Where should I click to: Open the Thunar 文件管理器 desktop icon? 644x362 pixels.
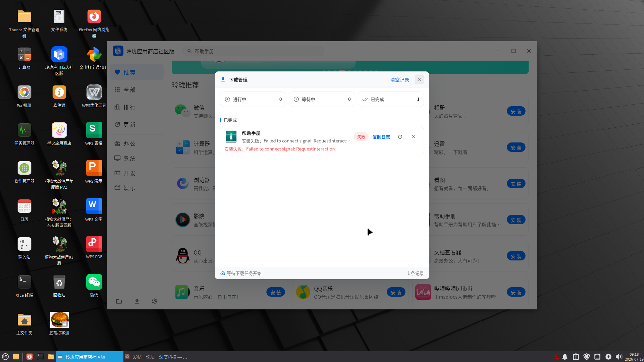[24, 23]
